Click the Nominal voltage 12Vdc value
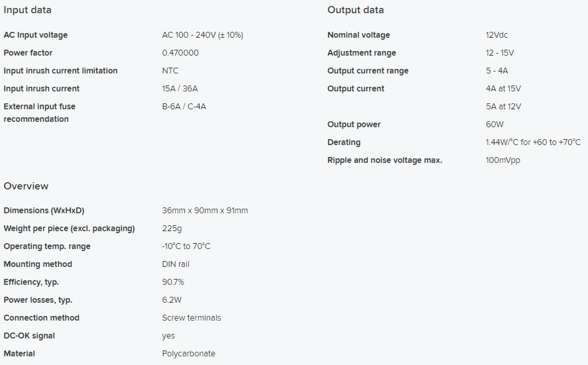This screenshot has width=588, height=365. (x=497, y=35)
